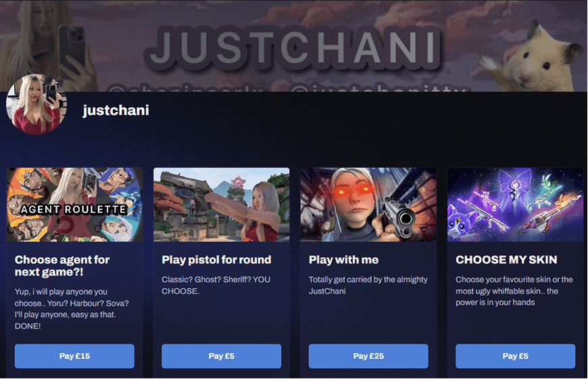The height and width of the screenshot is (379, 588).
Task: Select the Choose agent for next game title
Action: 62,266
